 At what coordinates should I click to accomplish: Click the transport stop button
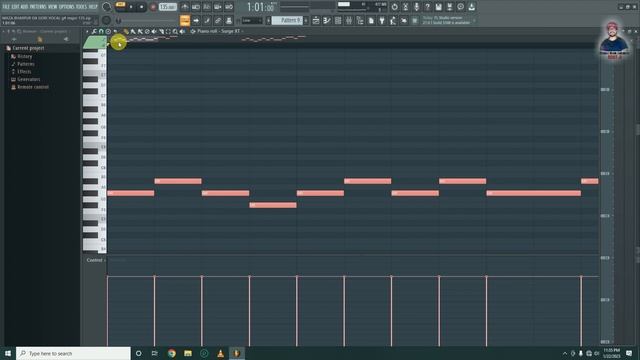[x=141, y=7]
